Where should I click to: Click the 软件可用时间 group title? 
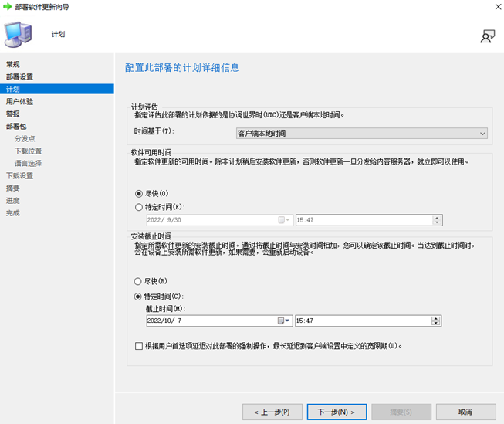coord(151,152)
